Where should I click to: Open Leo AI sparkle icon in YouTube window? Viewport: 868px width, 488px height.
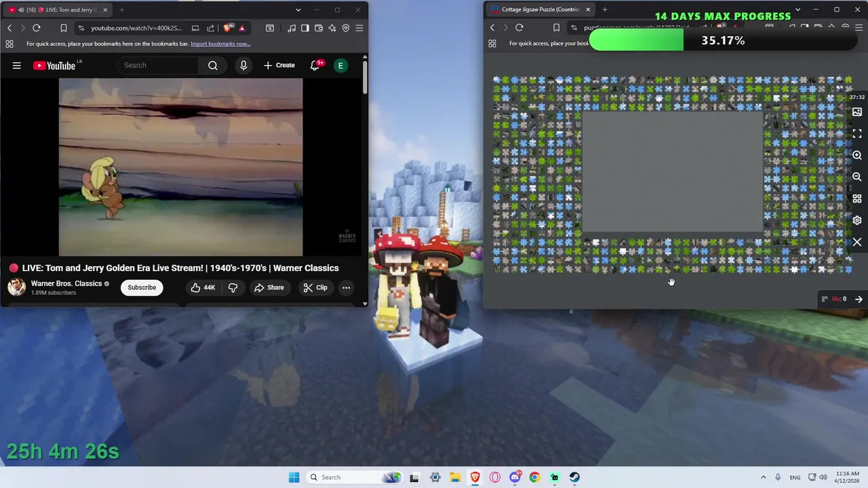coord(332,28)
